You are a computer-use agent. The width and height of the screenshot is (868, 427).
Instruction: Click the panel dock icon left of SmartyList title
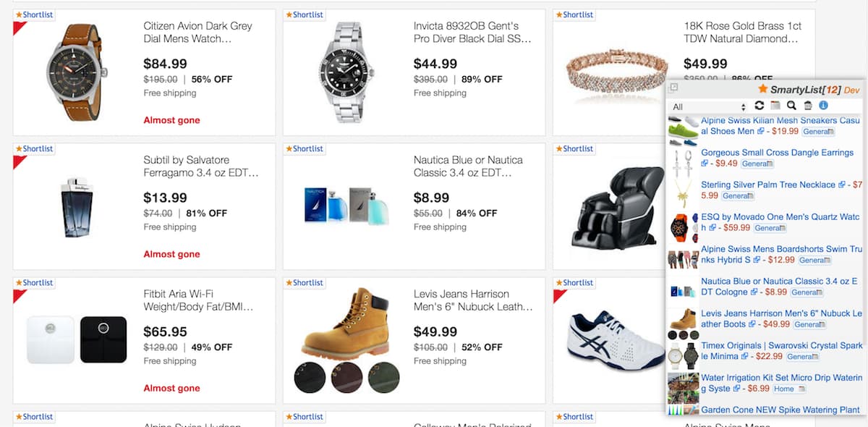point(673,88)
